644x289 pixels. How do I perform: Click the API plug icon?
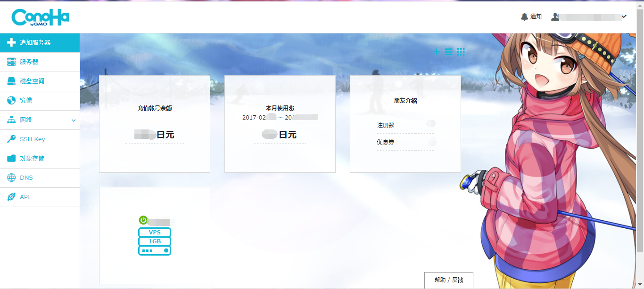11,197
